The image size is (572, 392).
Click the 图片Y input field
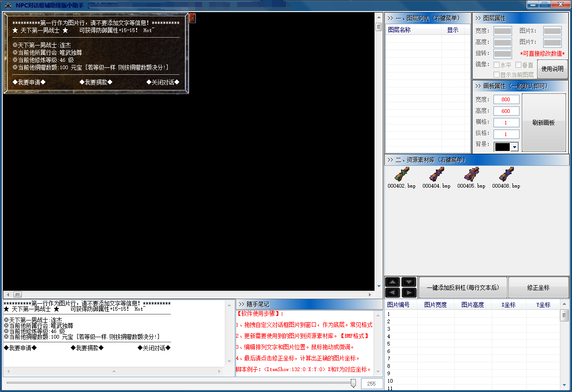click(x=552, y=43)
